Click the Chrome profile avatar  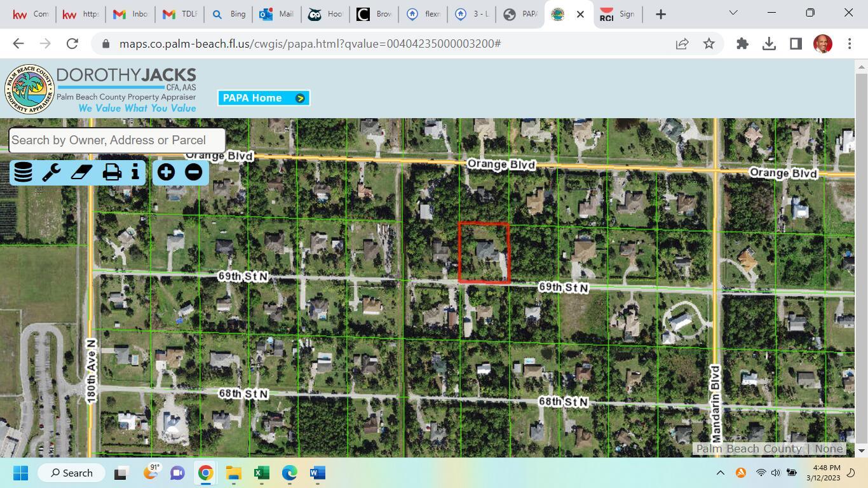pos(822,43)
